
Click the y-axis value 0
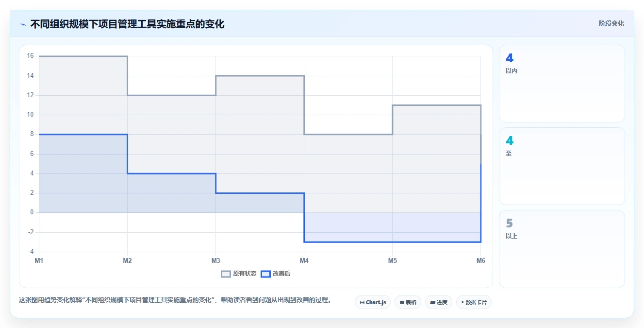point(32,212)
